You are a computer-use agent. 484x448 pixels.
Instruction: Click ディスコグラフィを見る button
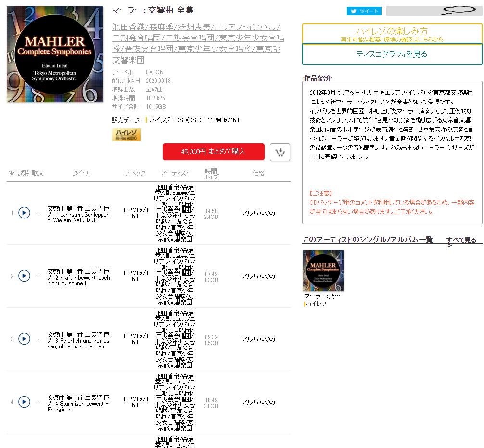tap(392, 54)
